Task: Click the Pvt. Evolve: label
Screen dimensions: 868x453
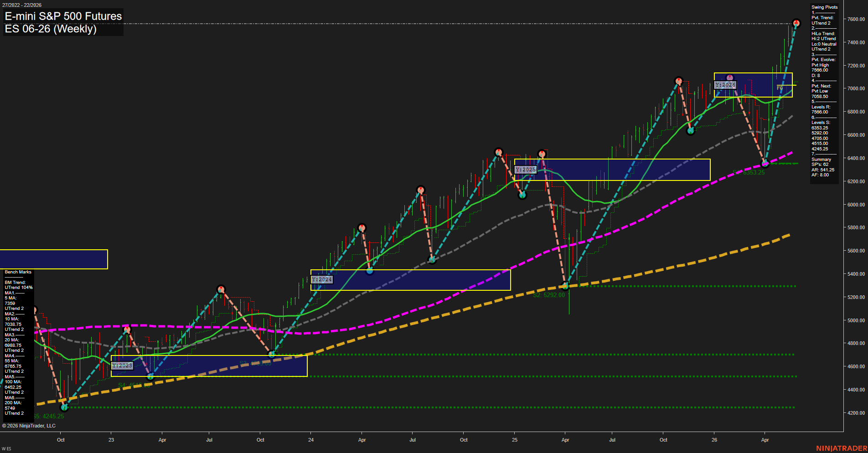Action: pos(823,60)
